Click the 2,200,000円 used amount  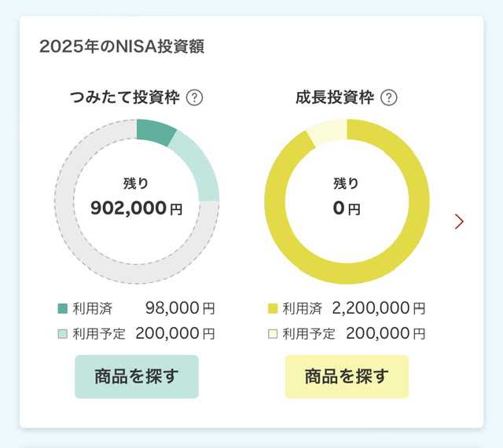point(379,309)
